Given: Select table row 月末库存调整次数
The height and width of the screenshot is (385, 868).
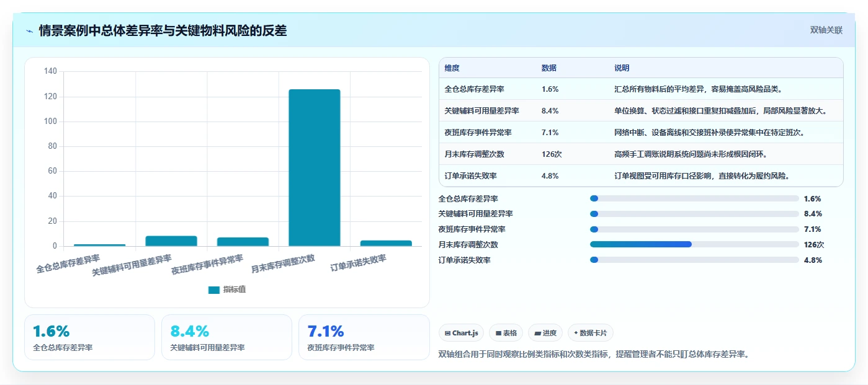Looking at the screenshot, I should pos(641,154).
